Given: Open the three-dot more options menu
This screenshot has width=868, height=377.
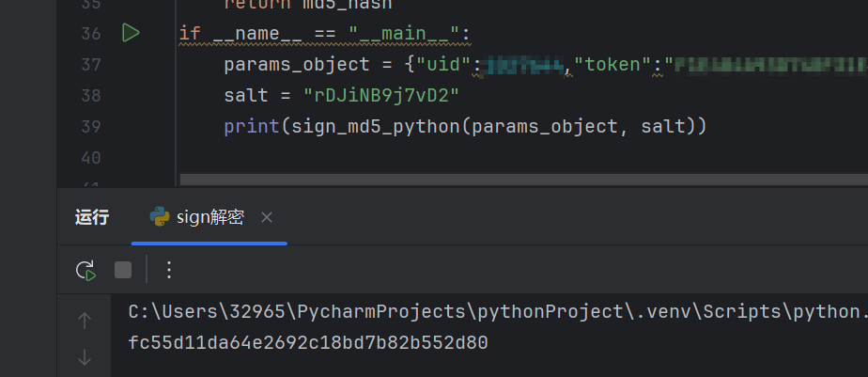Looking at the screenshot, I should tap(169, 271).
